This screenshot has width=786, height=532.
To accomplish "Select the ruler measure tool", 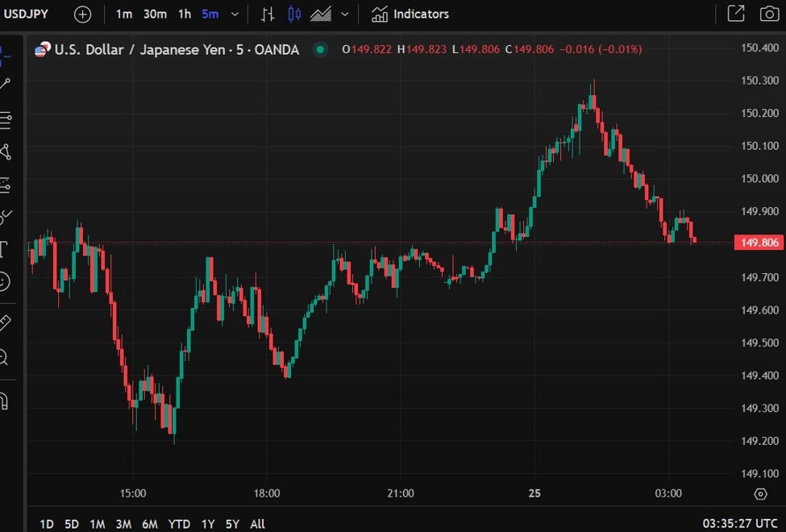I will click(x=4, y=322).
